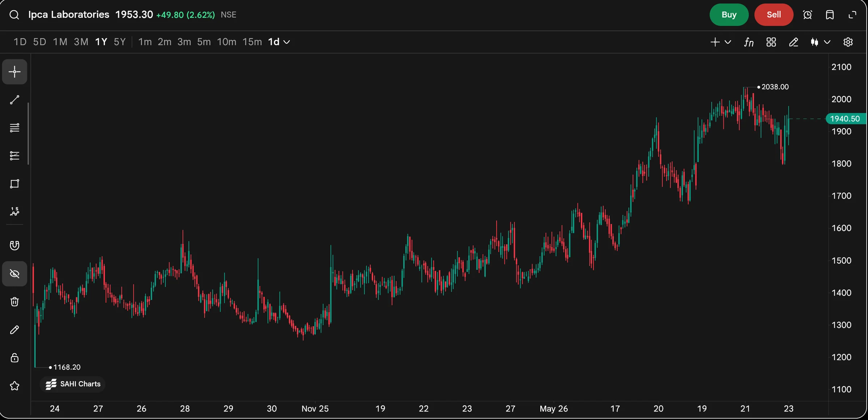This screenshot has width=868, height=420.
Task: Set interval to 1m
Action: pyautogui.click(x=145, y=42)
